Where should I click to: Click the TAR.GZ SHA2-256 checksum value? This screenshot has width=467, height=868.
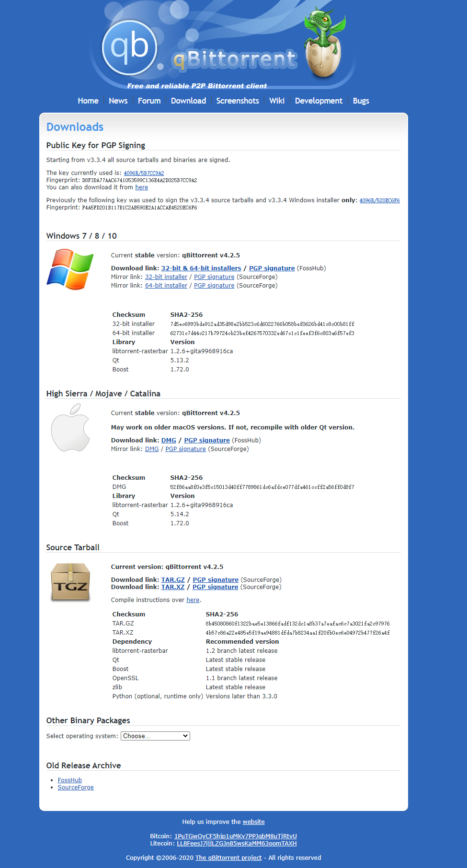298,624
